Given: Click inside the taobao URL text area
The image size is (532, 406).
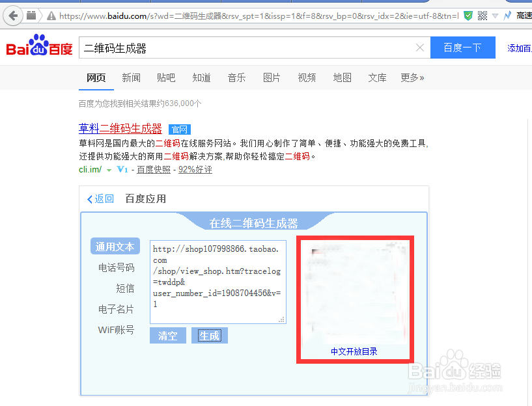Looking at the screenshot, I should pyautogui.click(x=218, y=282).
